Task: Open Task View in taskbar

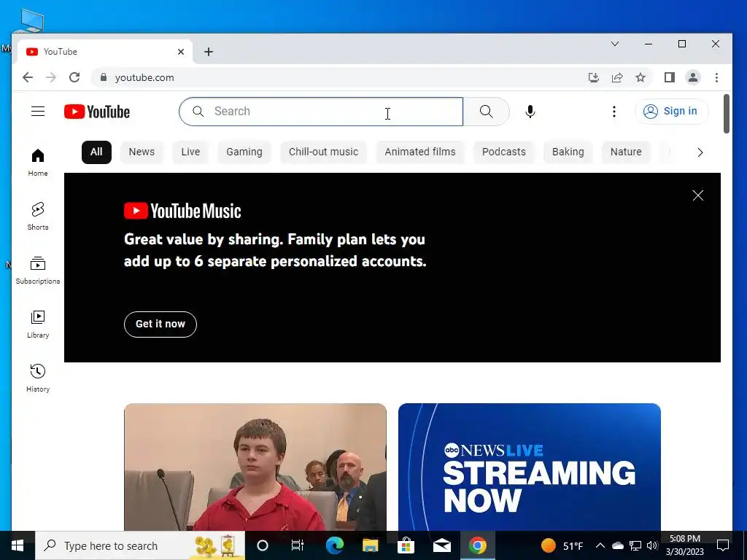Action: click(x=298, y=545)
